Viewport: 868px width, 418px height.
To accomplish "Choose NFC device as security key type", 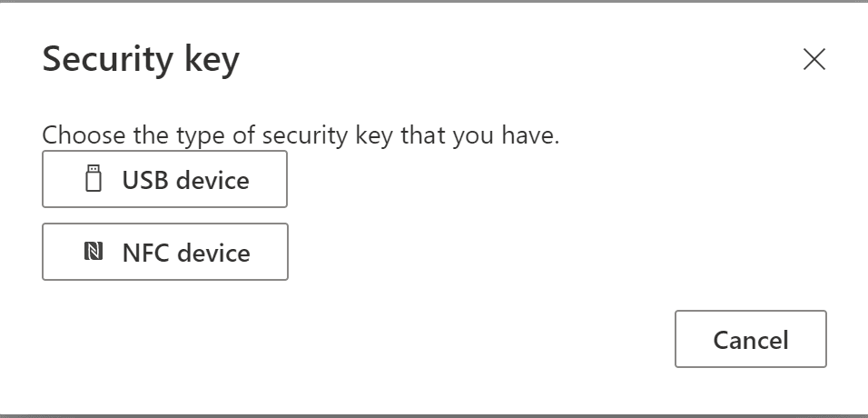I will click(x=165, y=252).
